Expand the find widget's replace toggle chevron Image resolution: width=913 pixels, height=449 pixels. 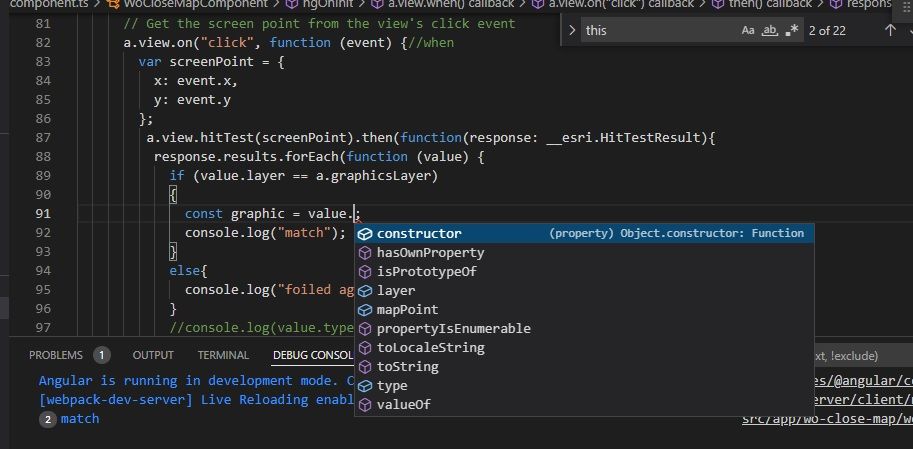572,30
